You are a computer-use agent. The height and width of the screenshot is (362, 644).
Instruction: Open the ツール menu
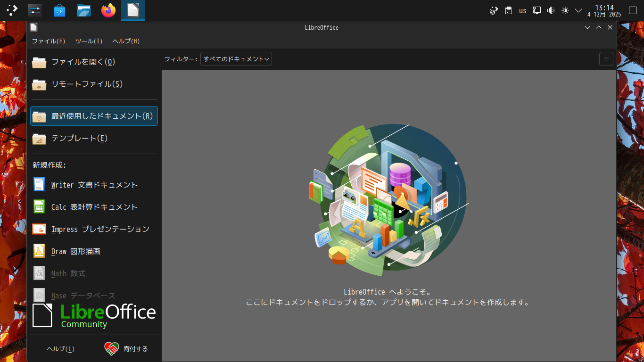tap(88, 41)
